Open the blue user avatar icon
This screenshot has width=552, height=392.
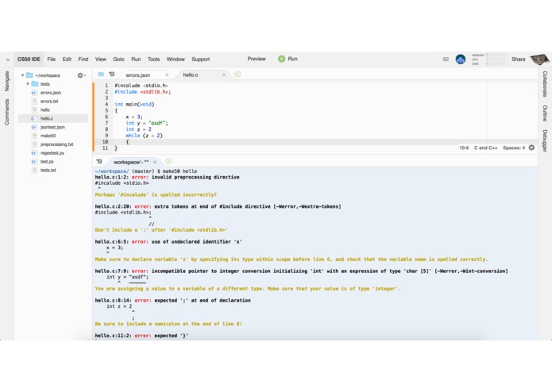click(461, 60)
